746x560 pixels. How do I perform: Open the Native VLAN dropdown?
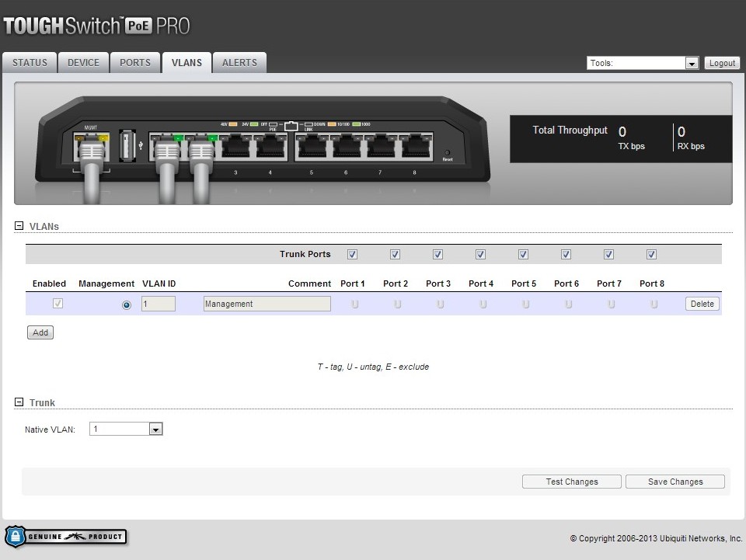[126, 429]
